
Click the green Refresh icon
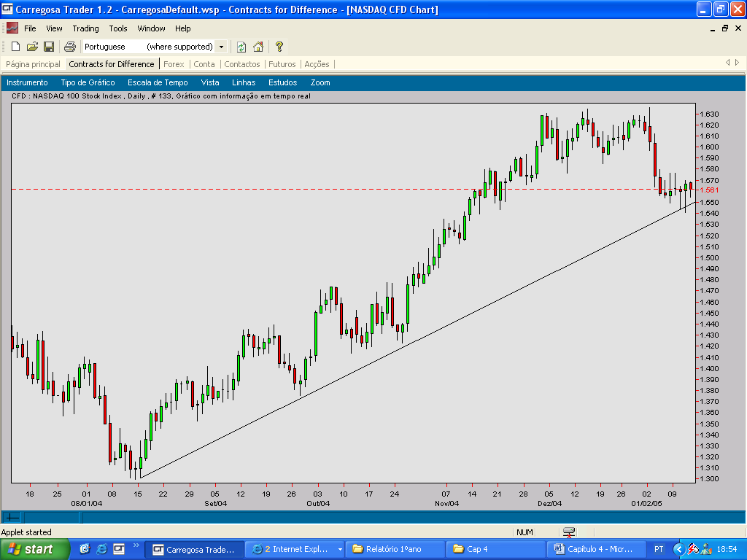pyautogui.click(x=241, y=47)
